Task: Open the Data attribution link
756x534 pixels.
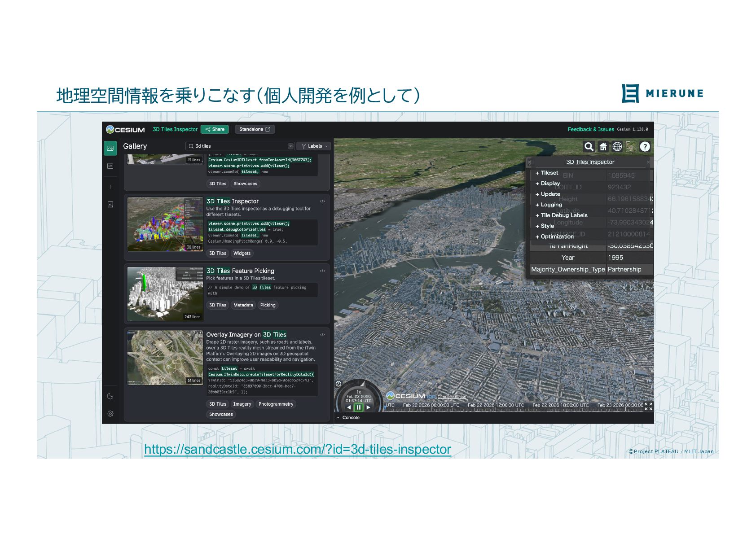Action: click(452, 397)
